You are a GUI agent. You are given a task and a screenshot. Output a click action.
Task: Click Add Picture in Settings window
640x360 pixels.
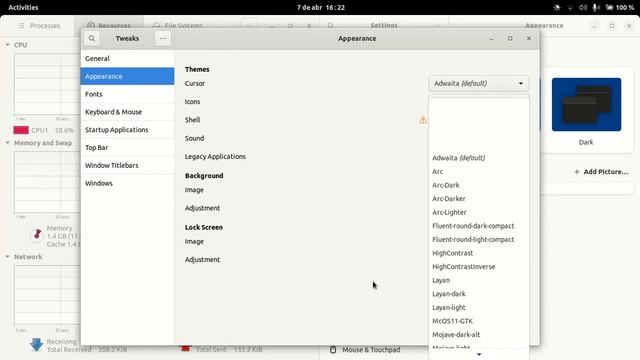coord(601,172)
